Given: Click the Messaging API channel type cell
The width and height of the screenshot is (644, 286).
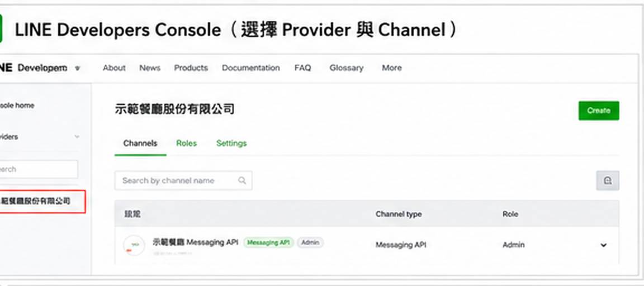Looking at the screenshot, I should pos(401,245).
